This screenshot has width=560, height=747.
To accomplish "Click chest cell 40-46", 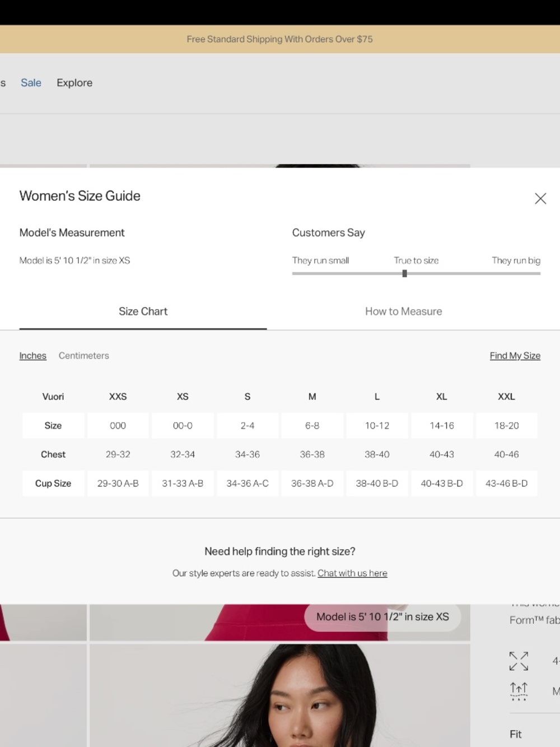I will click(507, 454).
